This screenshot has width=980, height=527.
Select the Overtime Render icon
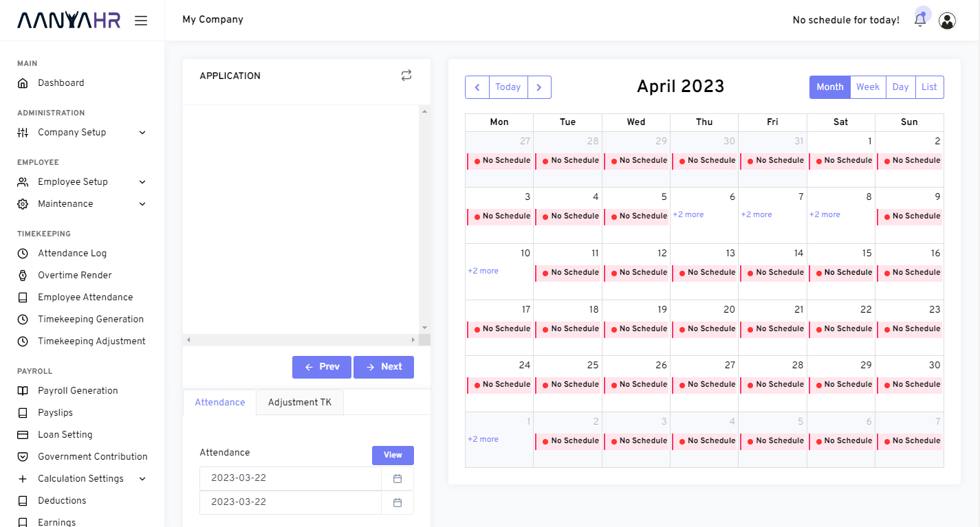22,275
